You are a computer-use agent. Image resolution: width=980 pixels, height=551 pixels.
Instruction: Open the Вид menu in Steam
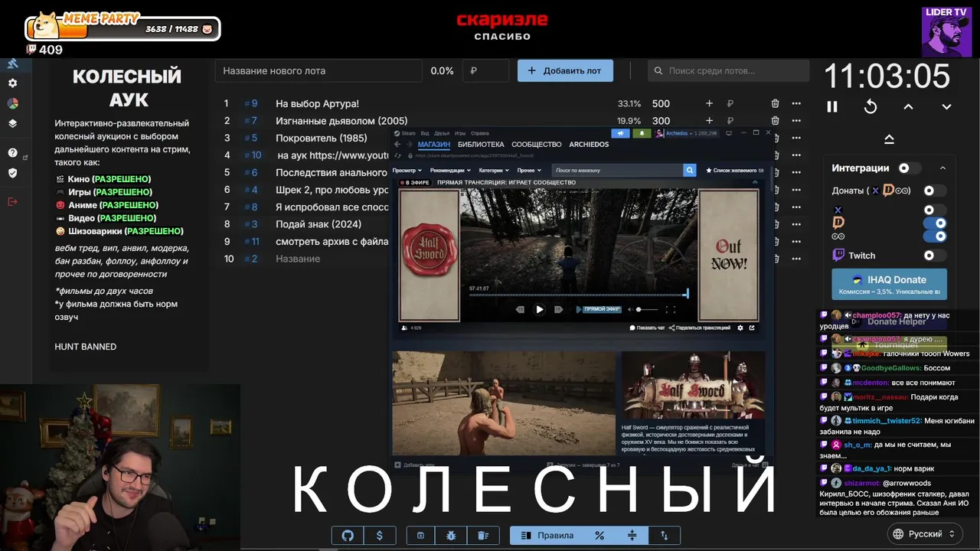425,133
